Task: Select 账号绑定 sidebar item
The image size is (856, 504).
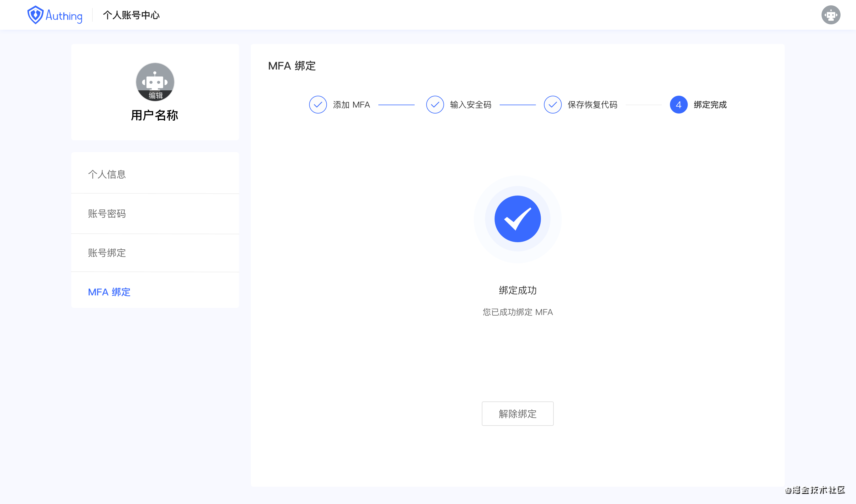Action: (x=107, y=253)
